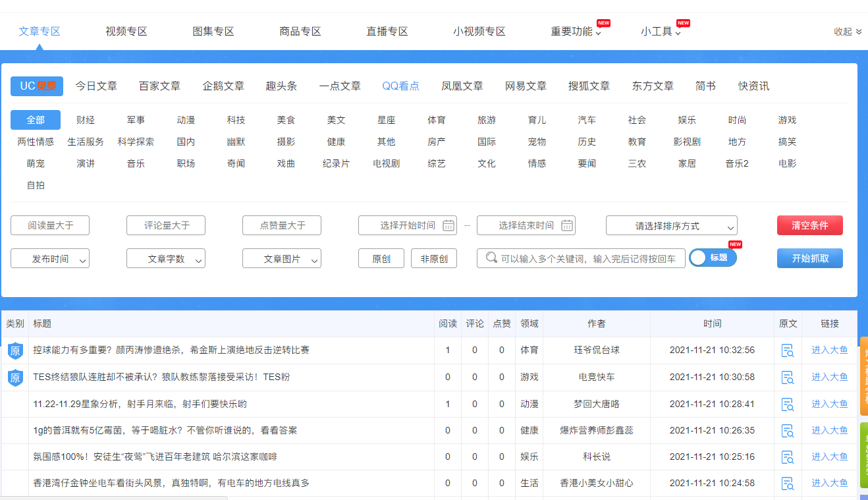The width and height of the screenshot is (868, 500).
Task: Select the 文章专区 tab
Action: (40, 32)
